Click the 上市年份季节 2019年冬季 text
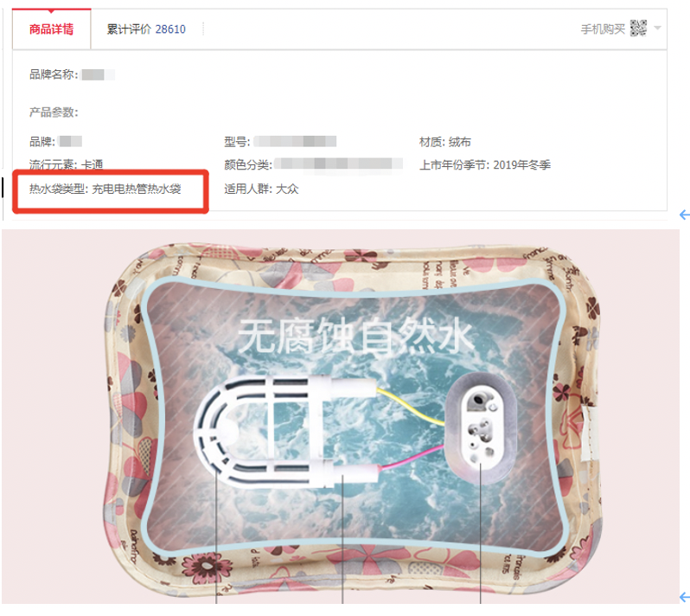The width and height of the screenshot is (690, 616). click(x=484, y=165)
